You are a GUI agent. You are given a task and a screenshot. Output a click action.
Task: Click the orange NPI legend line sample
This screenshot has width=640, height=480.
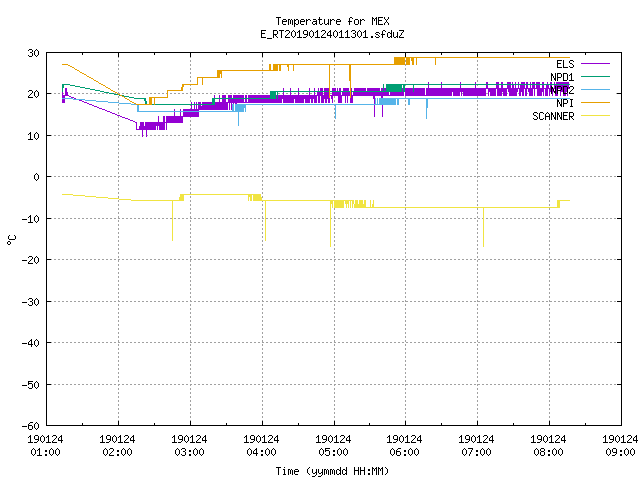pyautogui.click(x=596, y=102)
